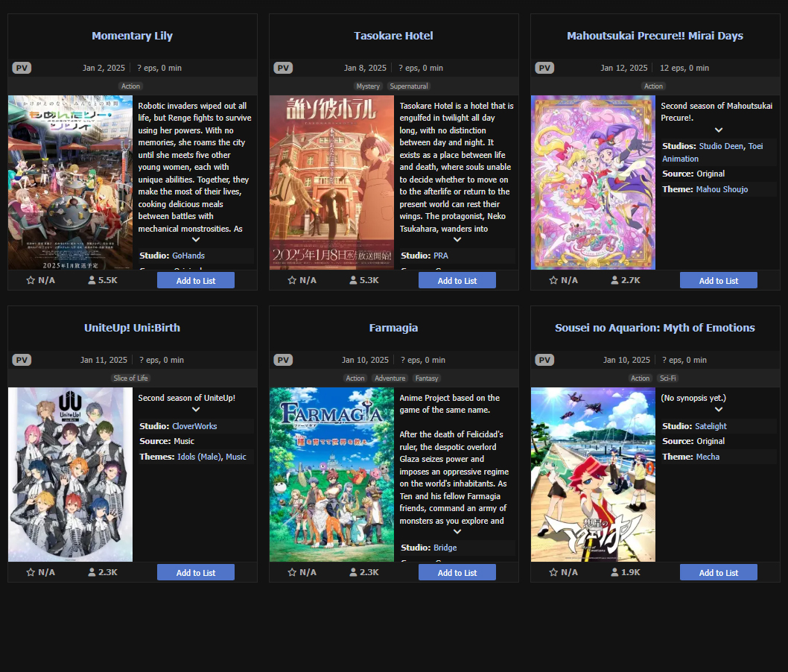This screenshot has width=788, height=672.
Task: Expand the Momentary Lily synopsis chevron
Action: coord(196,240)
